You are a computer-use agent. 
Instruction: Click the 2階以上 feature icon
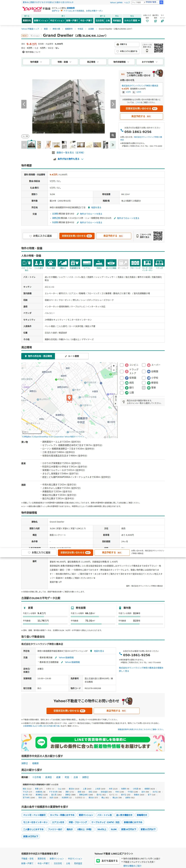coord(63,263)
